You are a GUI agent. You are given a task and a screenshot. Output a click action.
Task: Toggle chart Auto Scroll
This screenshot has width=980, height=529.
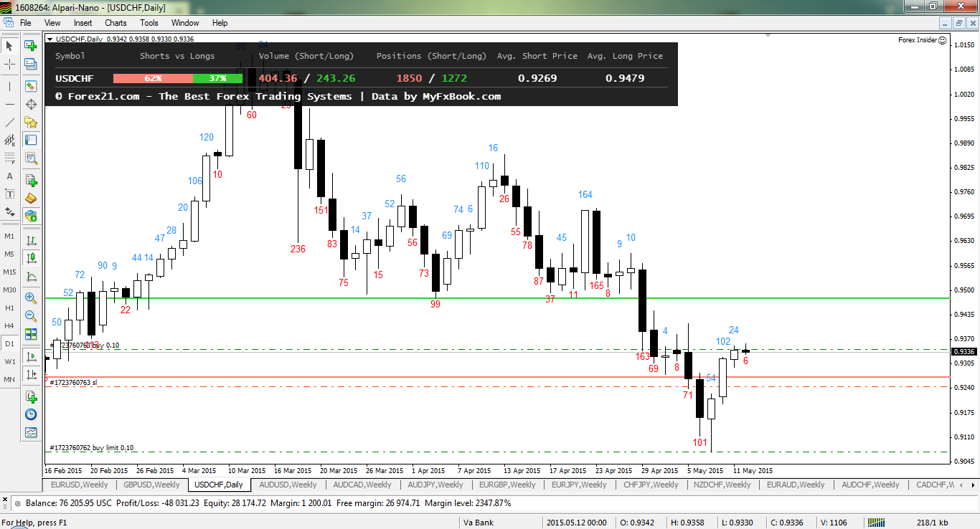31,356
